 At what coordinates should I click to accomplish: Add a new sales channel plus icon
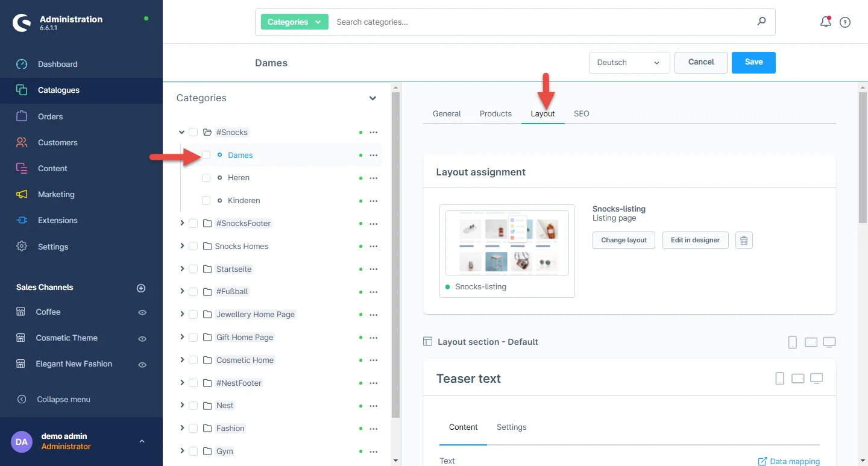coord(141,288)
